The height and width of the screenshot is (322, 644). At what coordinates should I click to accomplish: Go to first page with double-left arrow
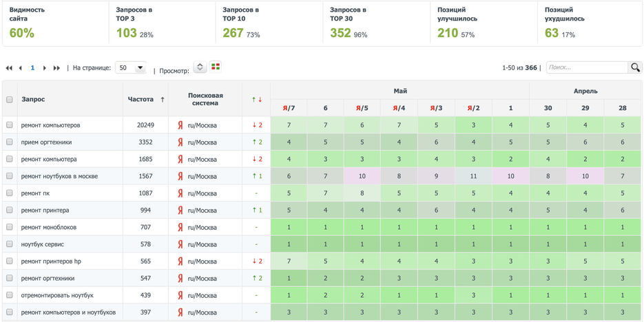(x=9, y=68)
